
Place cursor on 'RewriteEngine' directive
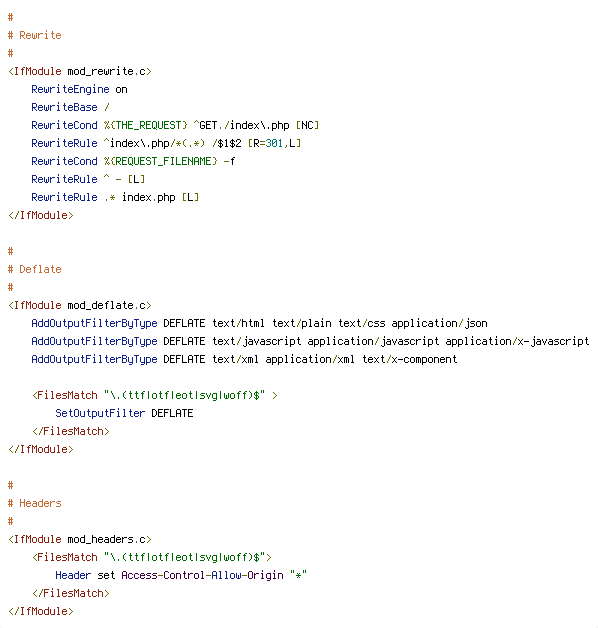pyautogui.click(x=70, y=89)
